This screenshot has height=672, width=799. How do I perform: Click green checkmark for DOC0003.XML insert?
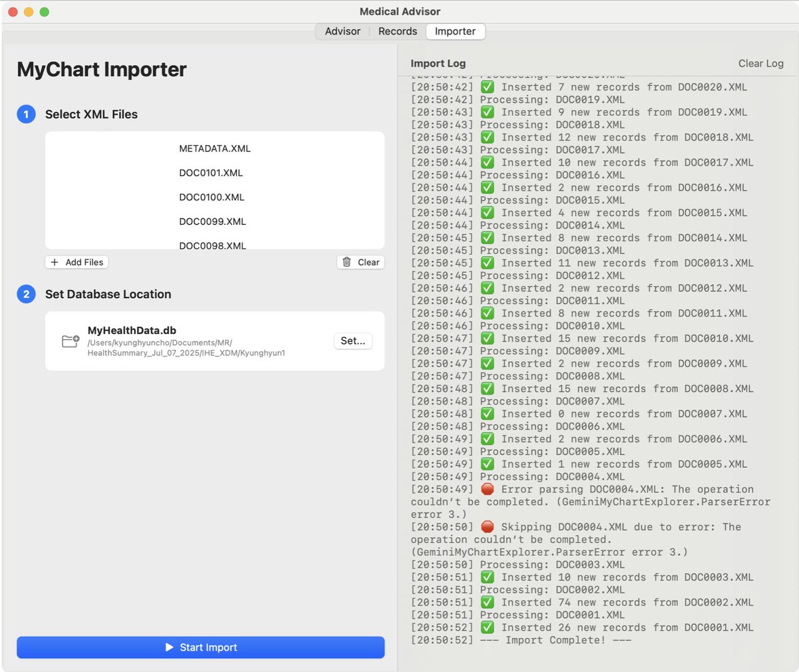coord(487,578)
